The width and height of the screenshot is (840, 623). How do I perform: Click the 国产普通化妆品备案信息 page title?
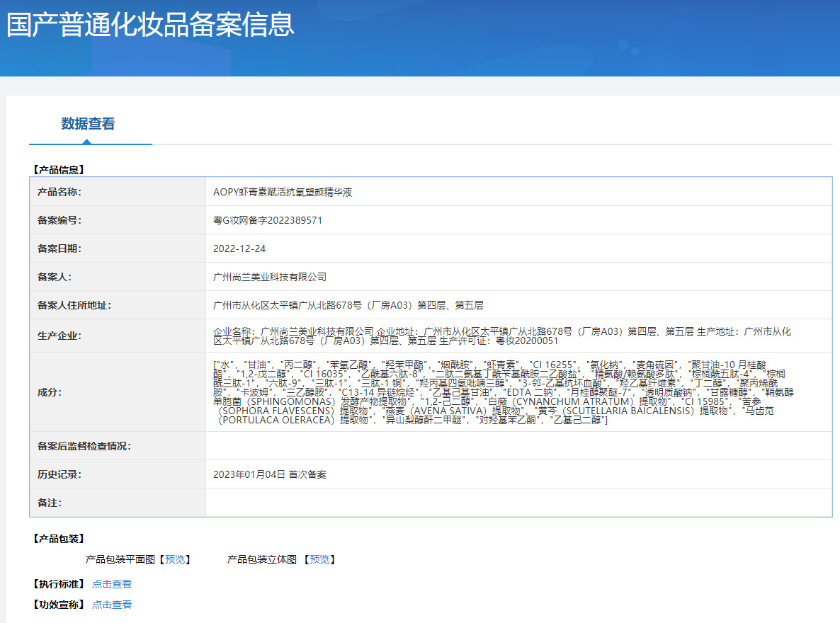point(150,25)
